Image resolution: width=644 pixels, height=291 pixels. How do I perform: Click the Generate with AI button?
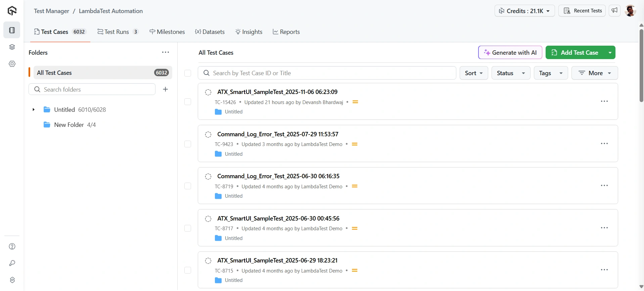coord(510,53)
